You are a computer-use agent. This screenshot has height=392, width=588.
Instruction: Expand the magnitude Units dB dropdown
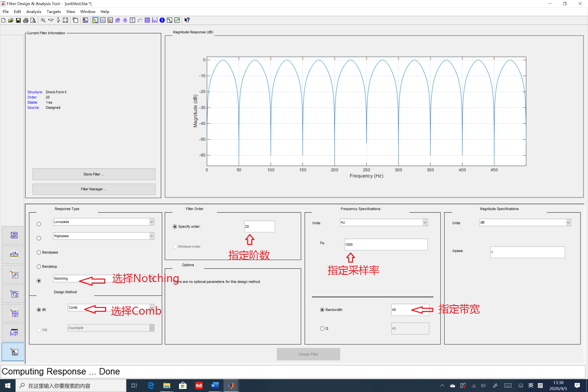[x=568, y=222]
